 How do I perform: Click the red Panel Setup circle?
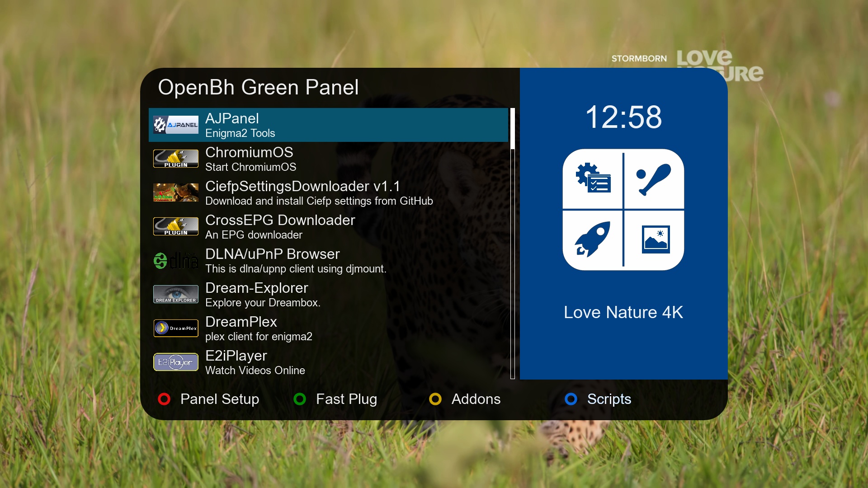pyautogui.click(x=164, y=399)
